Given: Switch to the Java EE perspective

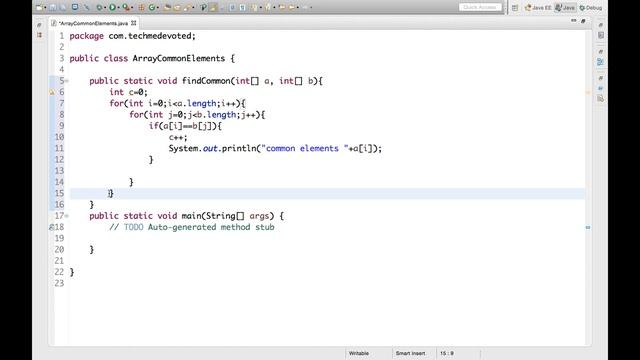Looking at the screenshot, I should click(538, 7).
